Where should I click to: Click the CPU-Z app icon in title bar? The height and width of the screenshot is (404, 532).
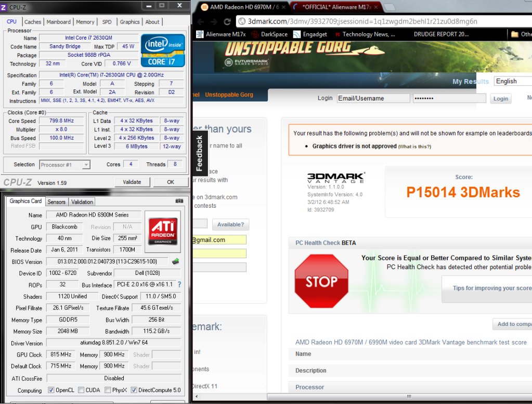click(x=4, y=7)
